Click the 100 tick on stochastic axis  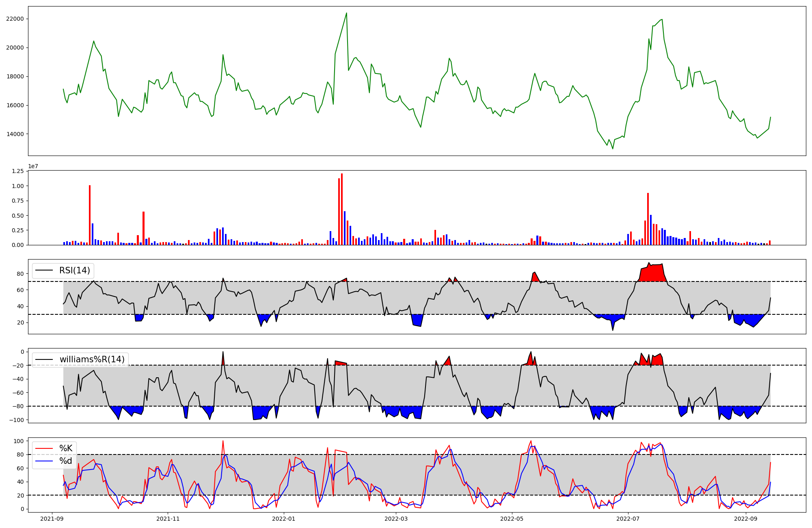pos(19,441)
